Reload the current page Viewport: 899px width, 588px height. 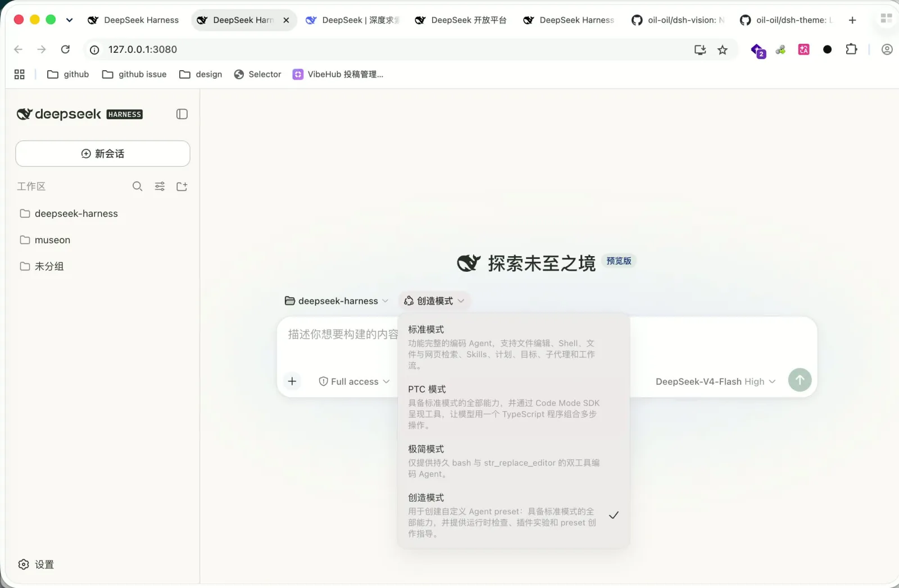(65, 49)
